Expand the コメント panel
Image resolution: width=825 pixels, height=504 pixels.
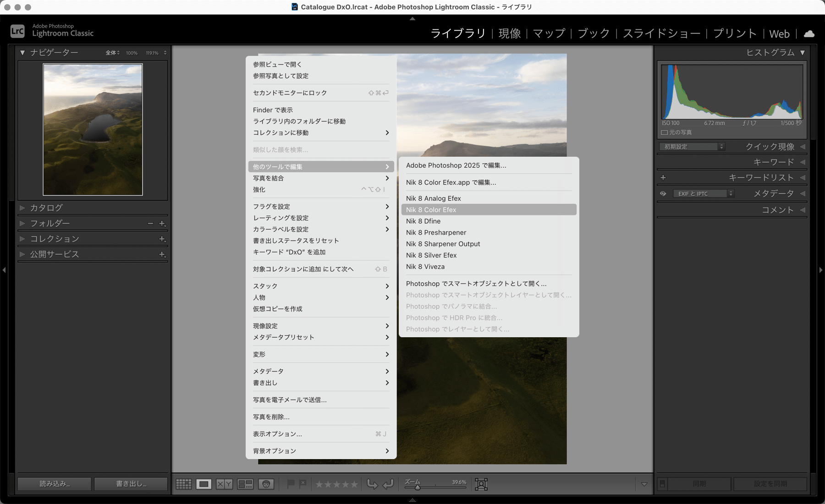tap(803, 210)
